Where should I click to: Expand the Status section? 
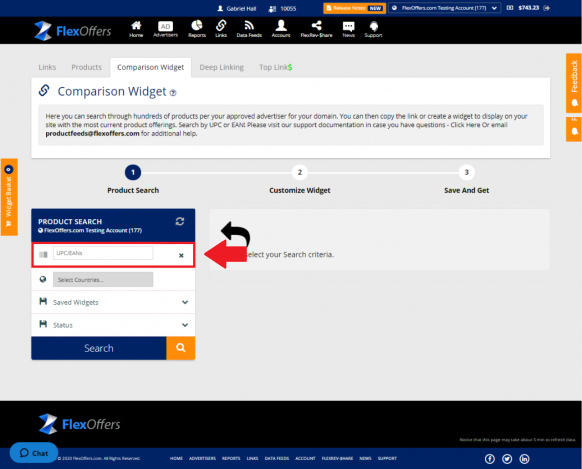click(x=113, y=325)
